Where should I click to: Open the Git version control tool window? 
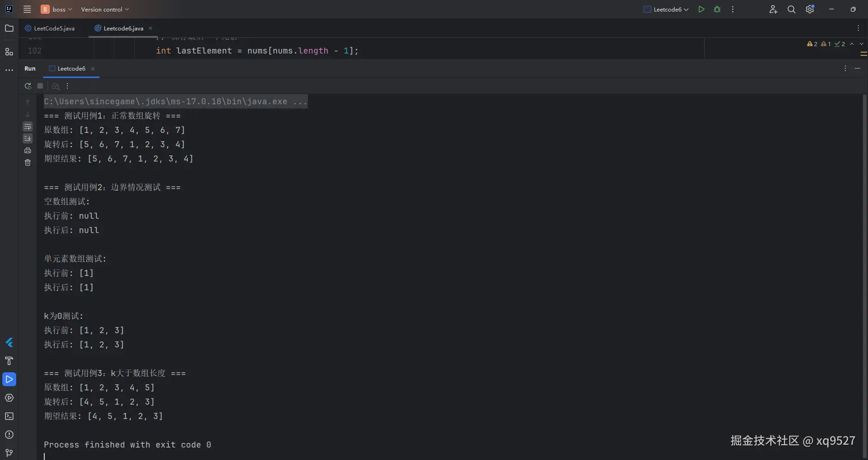coord(9,453)
